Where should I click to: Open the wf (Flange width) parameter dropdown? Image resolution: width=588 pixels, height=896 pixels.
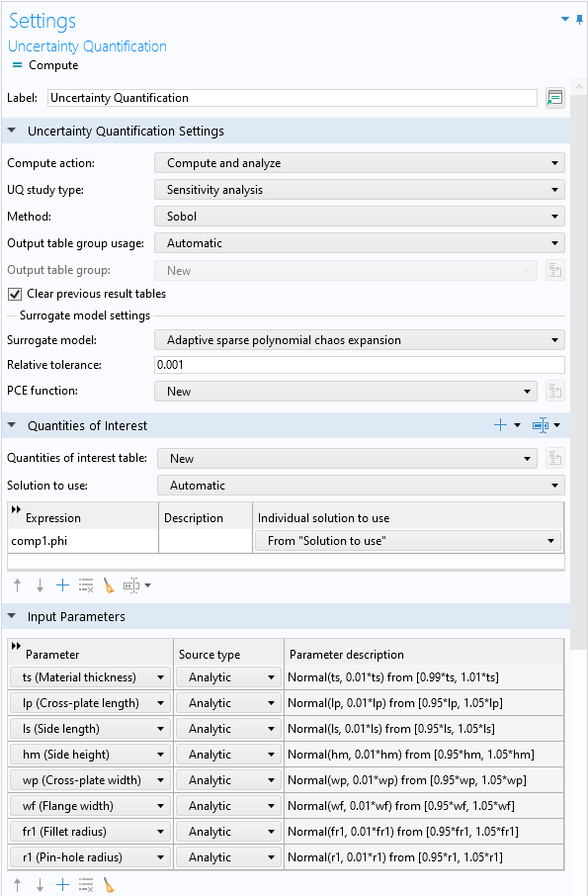90,806
